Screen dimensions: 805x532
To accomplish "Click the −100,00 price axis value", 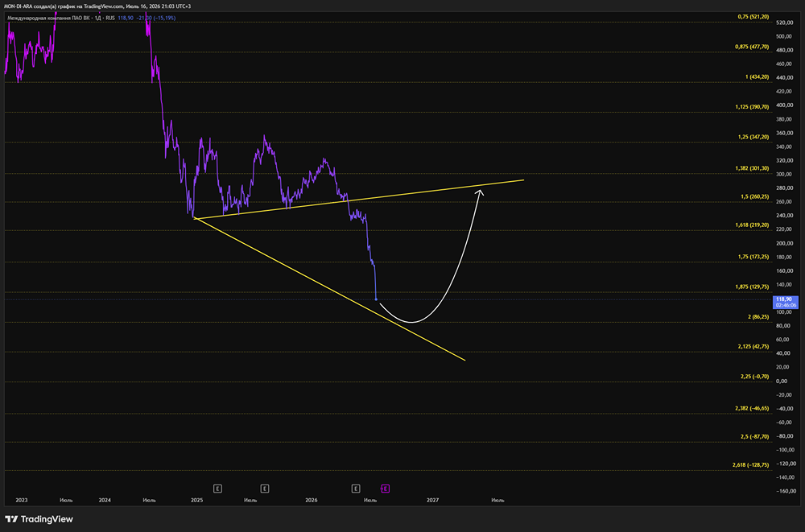I will (x=785, y=450).
